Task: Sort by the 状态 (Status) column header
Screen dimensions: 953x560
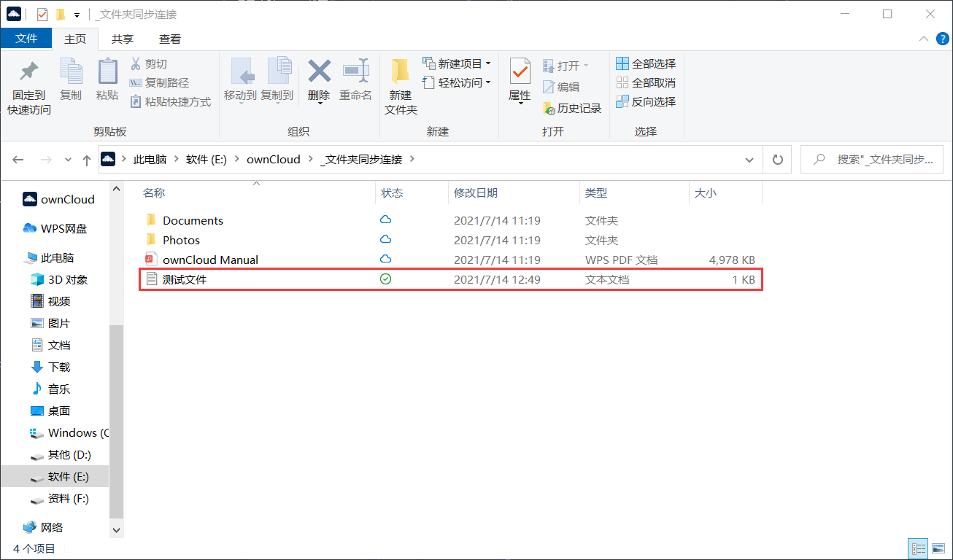Action: coord(412,193)
